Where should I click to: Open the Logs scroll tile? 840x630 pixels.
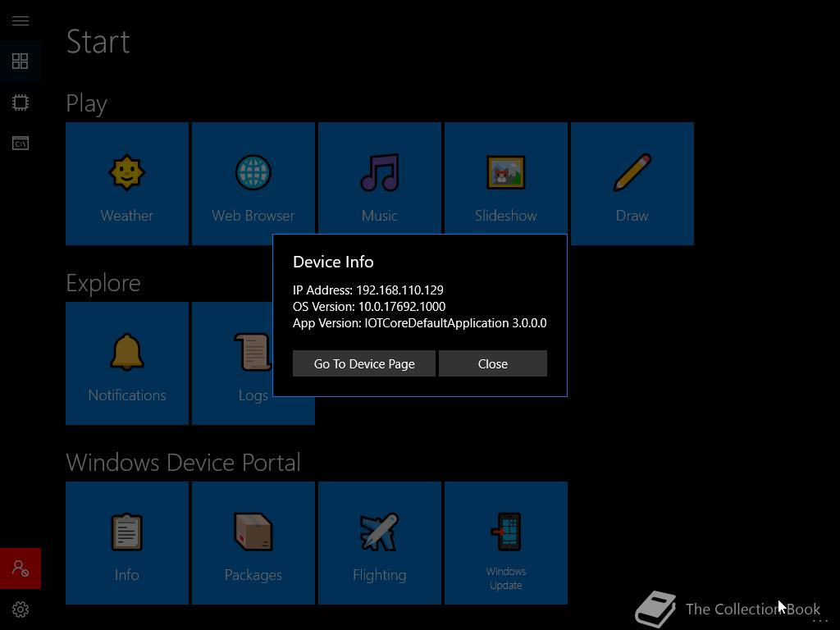click(x=232, y=363)
